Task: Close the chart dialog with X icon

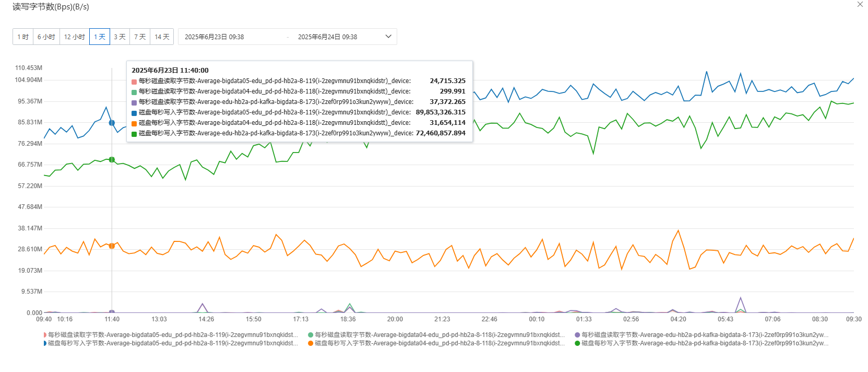Action: [860, 4]
